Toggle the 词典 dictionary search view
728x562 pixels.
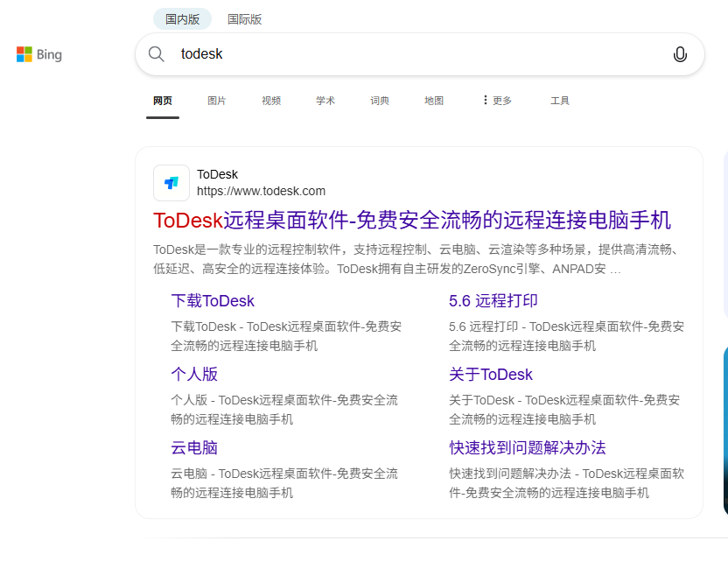(380, 100)
